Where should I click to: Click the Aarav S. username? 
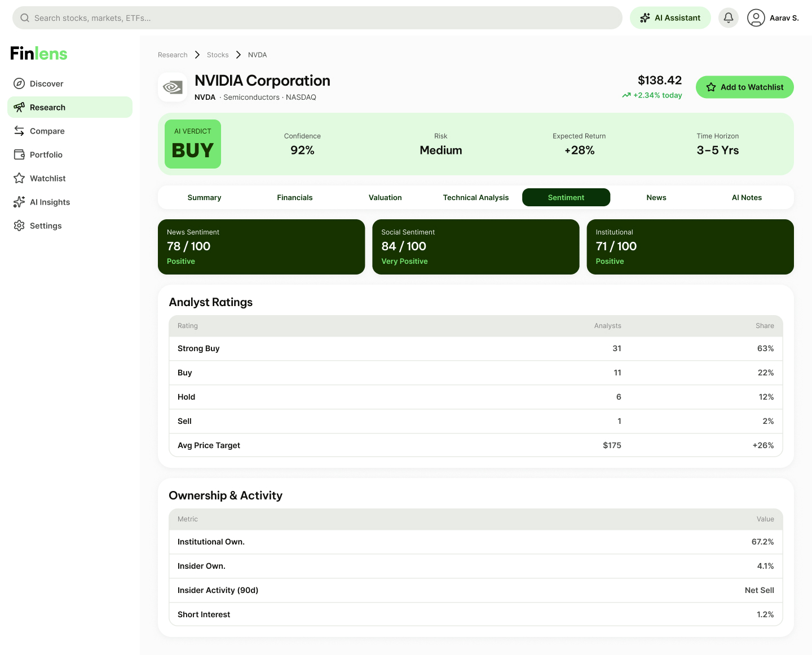(784, 18)
